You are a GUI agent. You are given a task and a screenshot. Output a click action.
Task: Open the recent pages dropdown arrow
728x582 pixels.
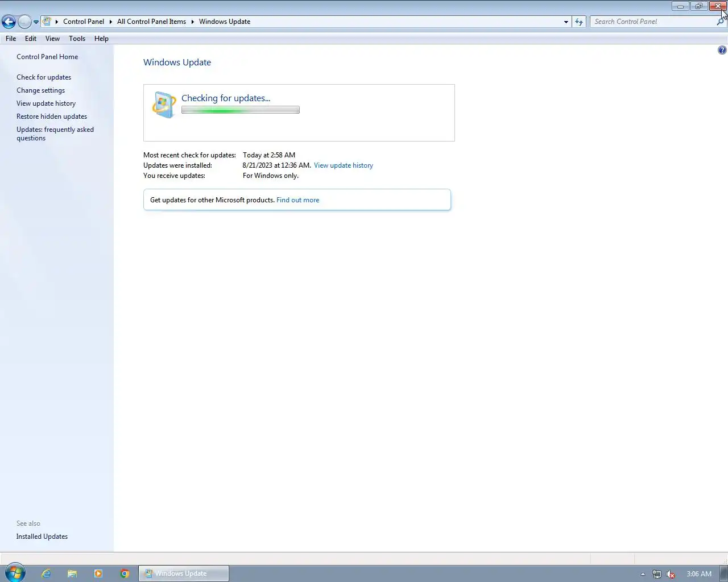pyautogui.click(x=36, y=22)
